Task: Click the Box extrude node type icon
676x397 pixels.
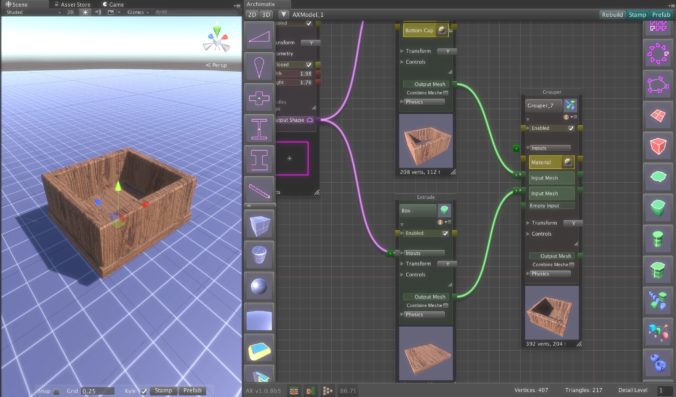Action: 444,210
